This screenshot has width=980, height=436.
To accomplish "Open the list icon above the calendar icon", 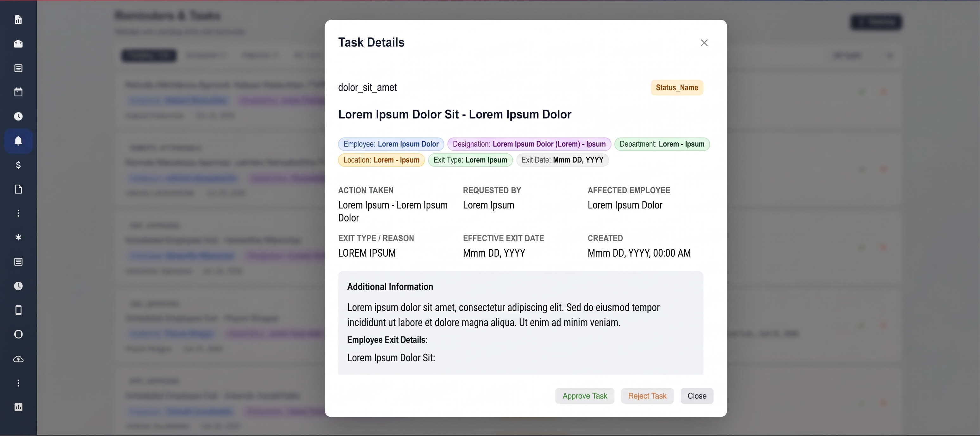I will pos(18,68).
